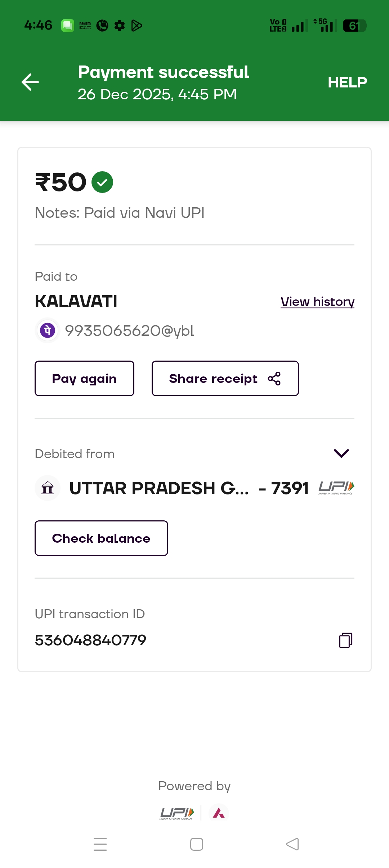Screen dimensions: 389x868
Task: Open HELP in the header
Action: [347, 82]
